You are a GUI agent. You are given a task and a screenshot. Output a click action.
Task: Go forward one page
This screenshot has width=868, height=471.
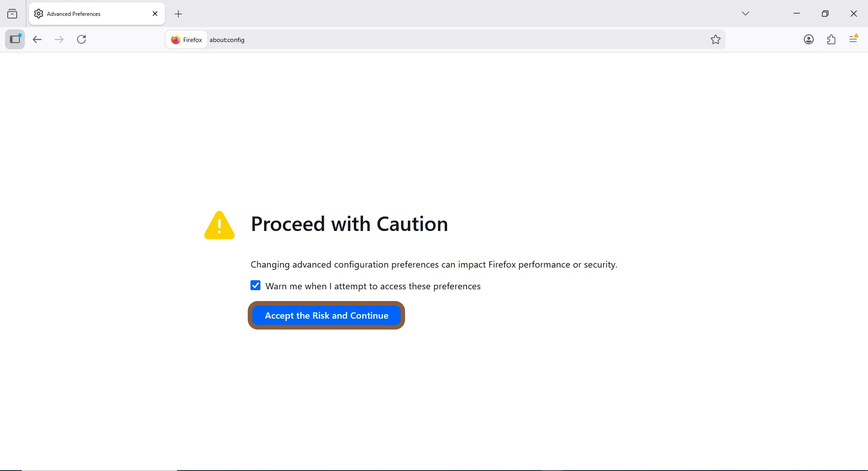[59, 40]
